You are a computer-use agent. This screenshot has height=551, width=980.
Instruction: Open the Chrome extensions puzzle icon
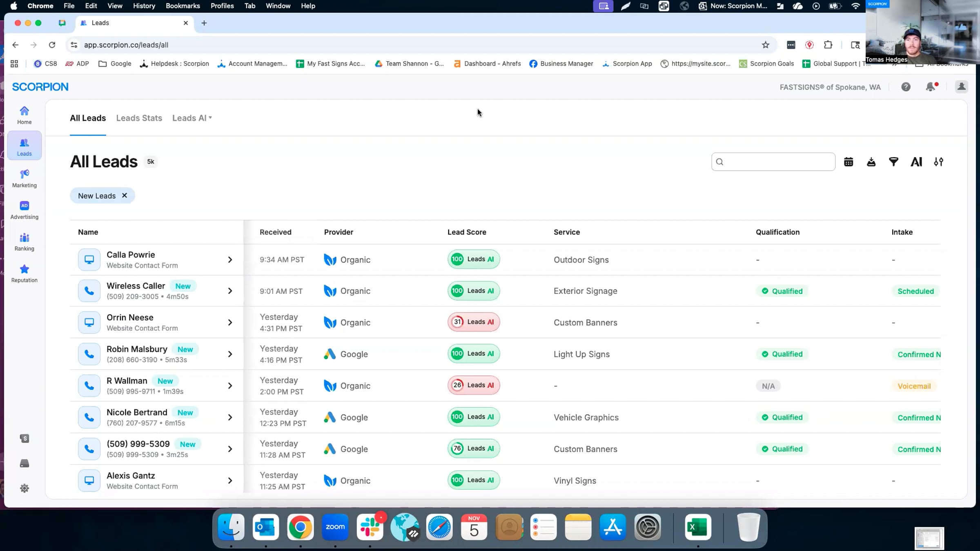pos(828,45)
